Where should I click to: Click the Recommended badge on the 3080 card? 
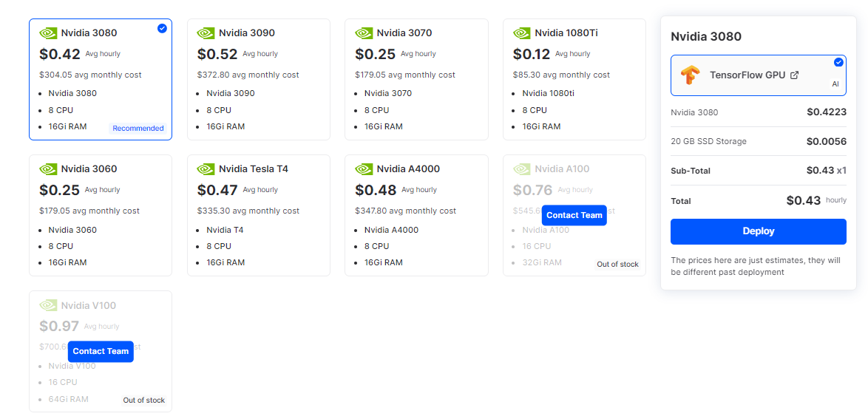pos(138,129)
